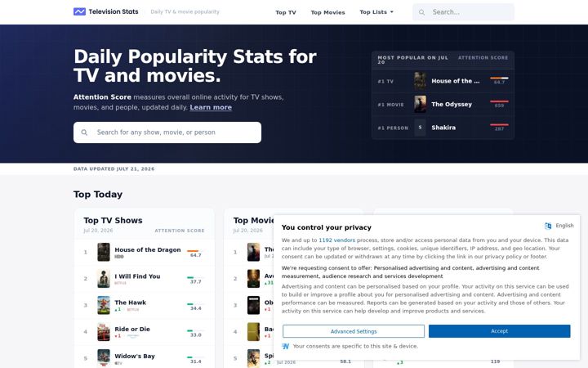The width and height of the screenshot is (588, 368).
Task: Click the Shakira avatar placeholder
Action: coord(420,128)
